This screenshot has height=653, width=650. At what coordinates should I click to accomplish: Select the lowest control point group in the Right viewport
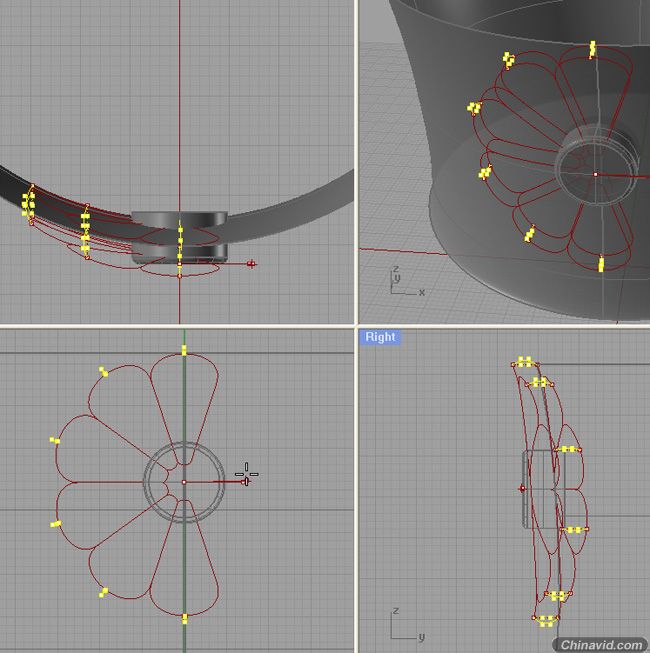point(545,621)
